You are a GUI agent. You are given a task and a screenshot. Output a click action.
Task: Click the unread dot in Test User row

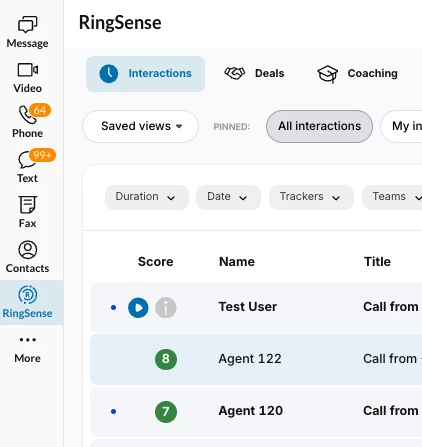coord(113,307)
